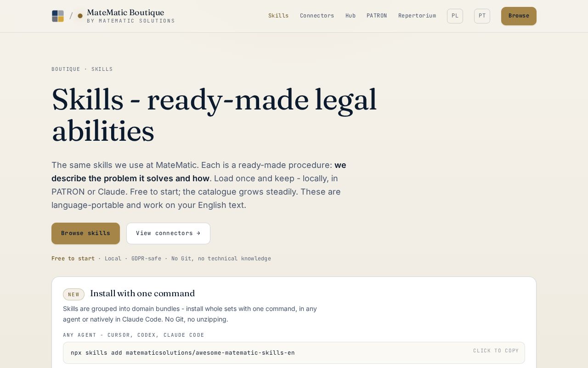The height and width of the screenshot is (368, 588).
Task: Open the Hub navigation link
Action: click(x=351, y=16)
